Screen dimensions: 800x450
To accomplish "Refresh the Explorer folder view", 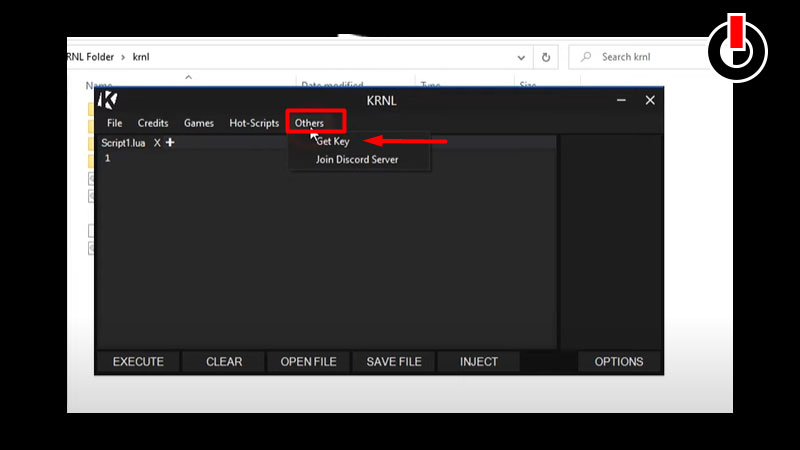I will pyautogui.click(x=546, y=57).
